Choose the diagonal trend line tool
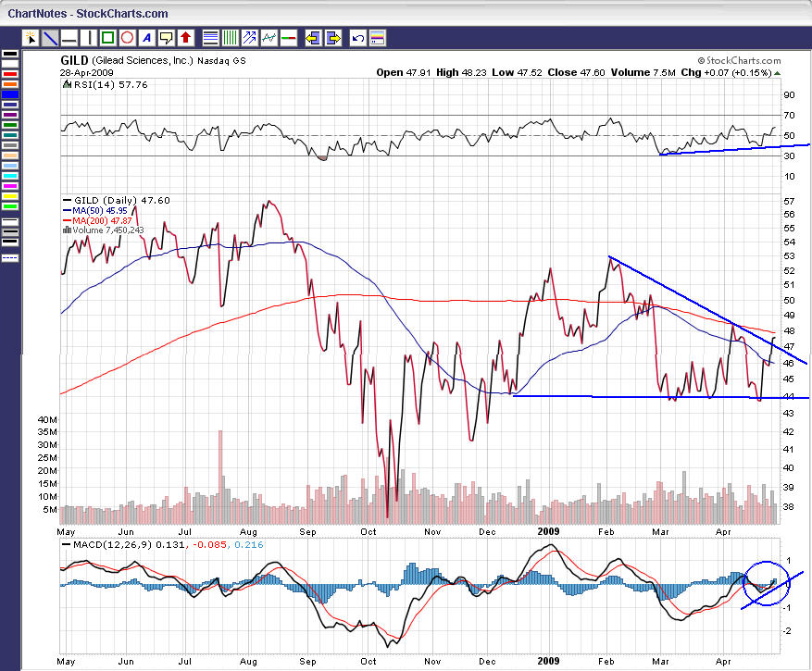The width and height of the screenshot is (812, 671). pyautogui.click(x=50, y=38)
